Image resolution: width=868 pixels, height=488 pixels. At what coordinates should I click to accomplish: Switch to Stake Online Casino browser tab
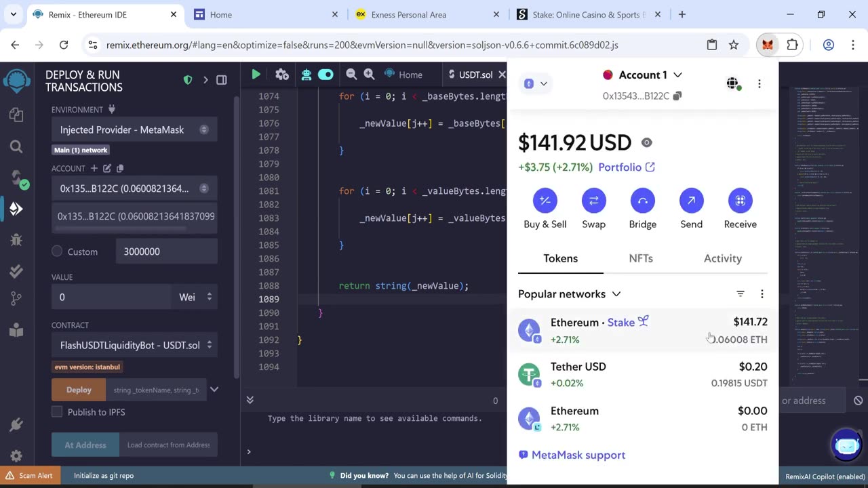pyautogui.click(x=587, y=14)
